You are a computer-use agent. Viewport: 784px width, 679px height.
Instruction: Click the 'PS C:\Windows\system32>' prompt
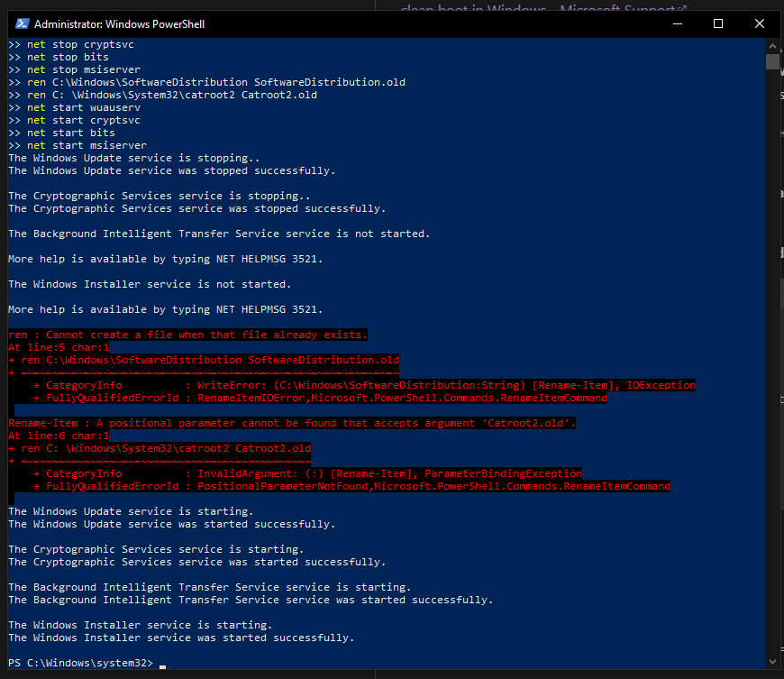coord(81,663)
